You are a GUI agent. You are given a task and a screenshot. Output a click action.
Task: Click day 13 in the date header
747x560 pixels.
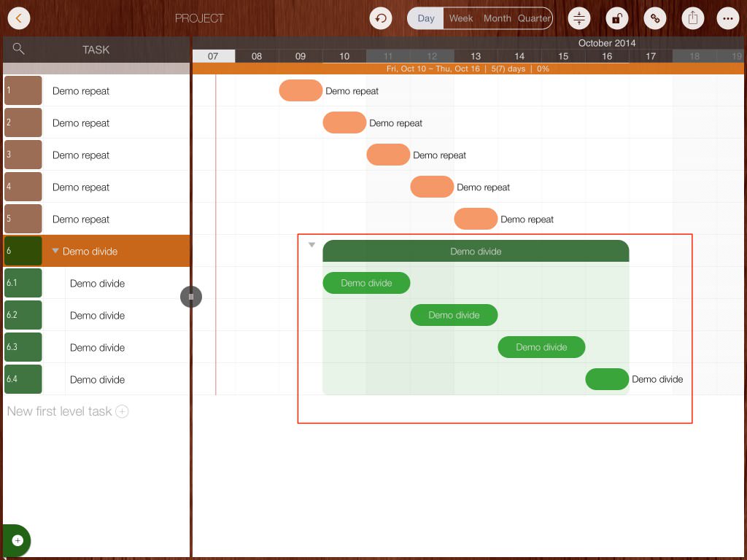point(476,56)
